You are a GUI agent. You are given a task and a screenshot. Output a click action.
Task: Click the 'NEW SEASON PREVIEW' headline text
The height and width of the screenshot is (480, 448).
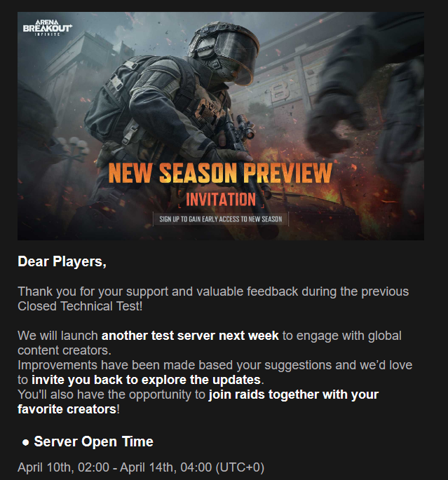220,173
